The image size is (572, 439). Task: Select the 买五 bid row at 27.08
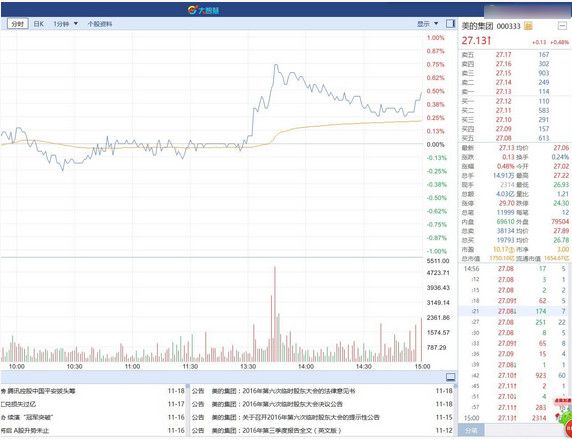tap(514, 138)
